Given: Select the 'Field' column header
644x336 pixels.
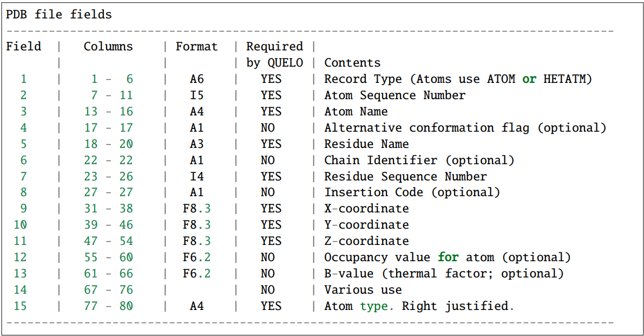Looking at the screenshot, I should click(x=23, y=46).
